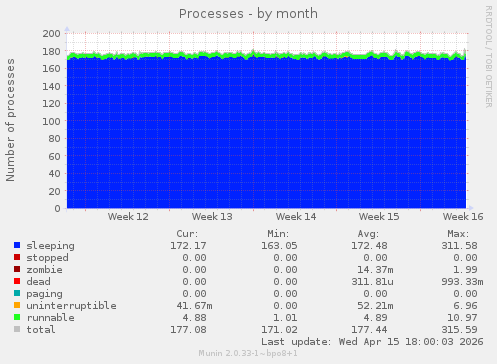Select the 'sleeping' legend label
Screen dimensions: 497x364
point(51,246)
